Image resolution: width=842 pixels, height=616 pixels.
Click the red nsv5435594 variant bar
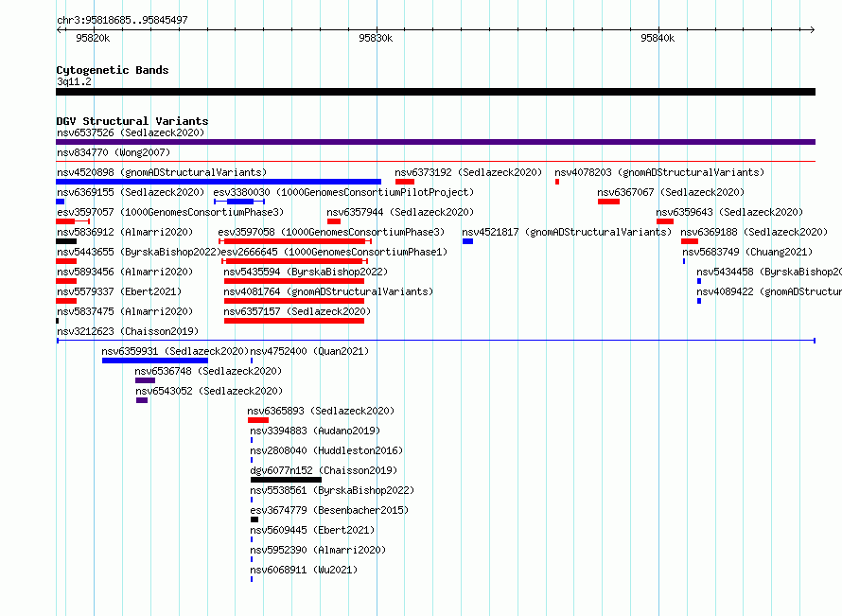(294, 281)
